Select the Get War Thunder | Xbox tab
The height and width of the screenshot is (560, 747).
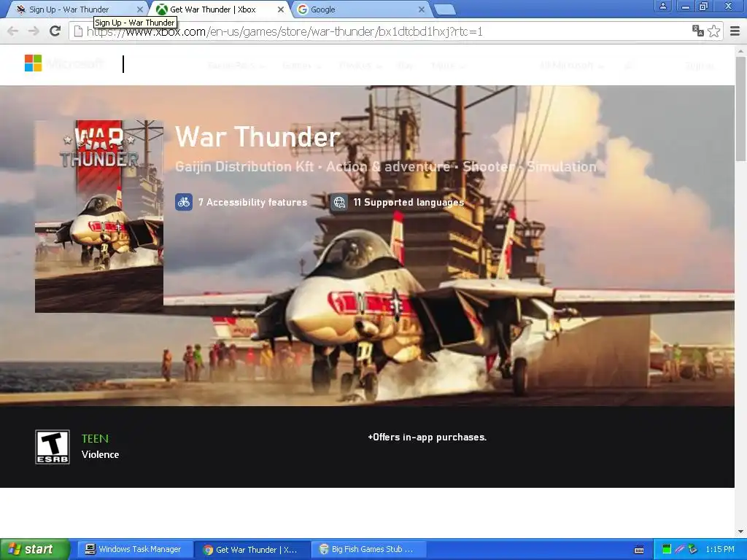pos(219,9)
